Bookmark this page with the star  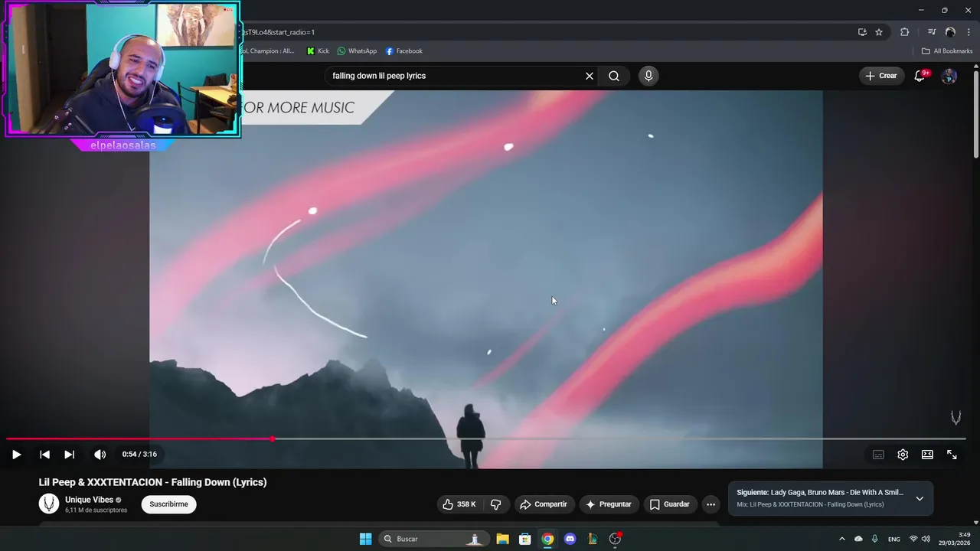879,32
